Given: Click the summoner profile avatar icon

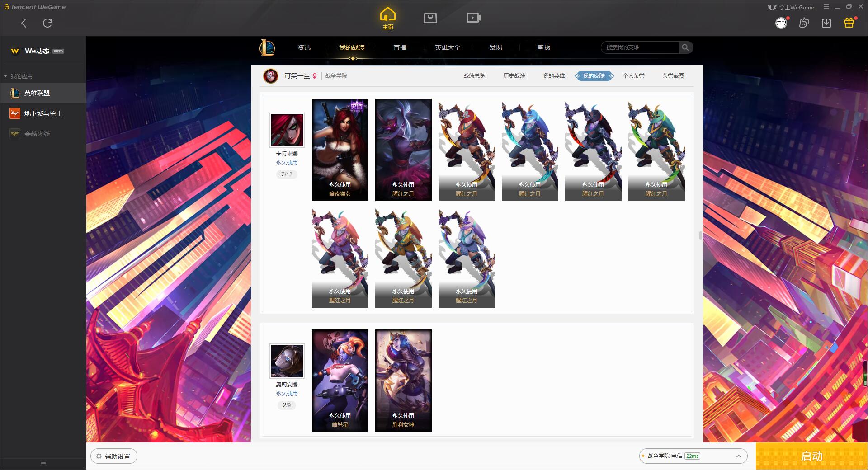Looking at the screenshot, I should point(271,76).
